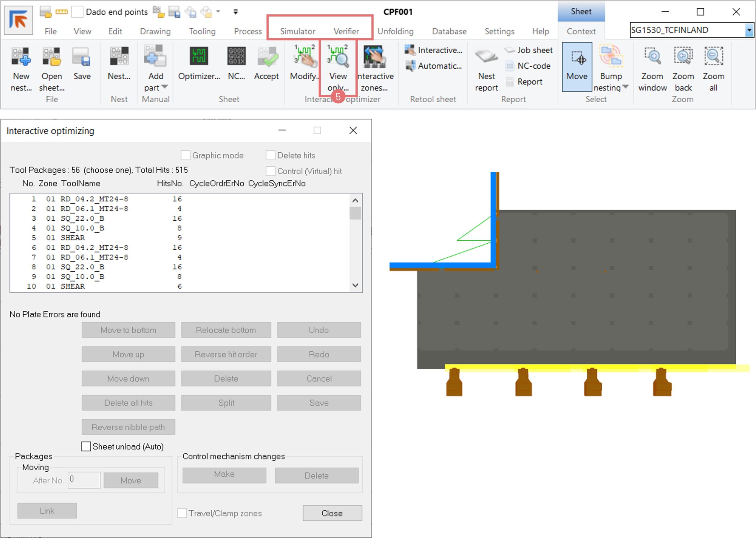The height and width of the screenshot is (538, 756).
Task: Expand the quick access toolbar customize arrow
Action: tap(235, 12)
